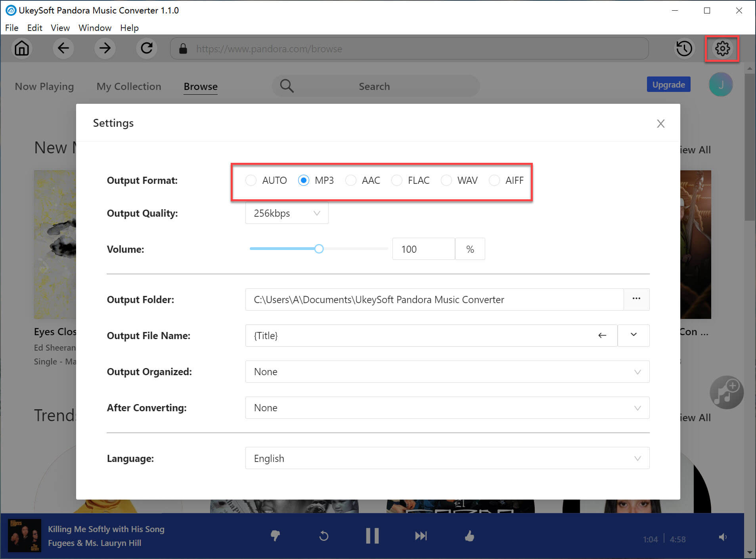Thumbs down the current song
756x559 pixels.
point(275,536)
